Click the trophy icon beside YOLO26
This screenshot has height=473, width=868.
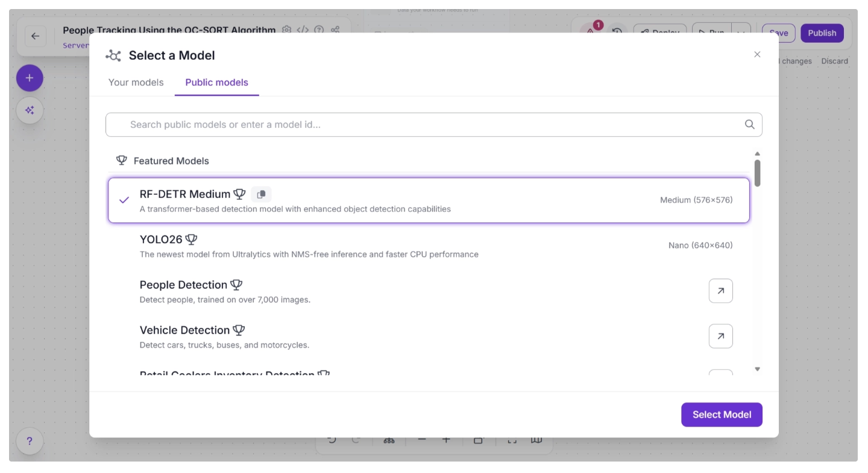click(191, 240)
